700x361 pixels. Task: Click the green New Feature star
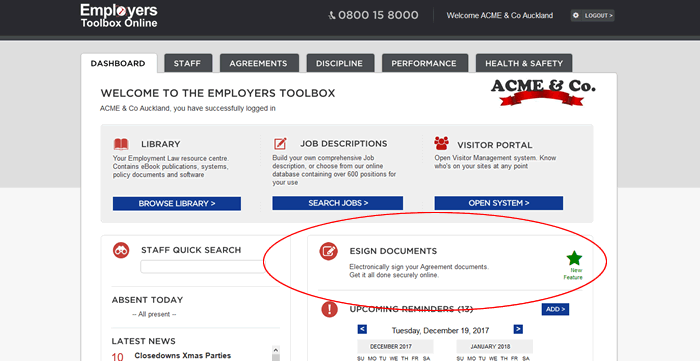pos(574,258)
